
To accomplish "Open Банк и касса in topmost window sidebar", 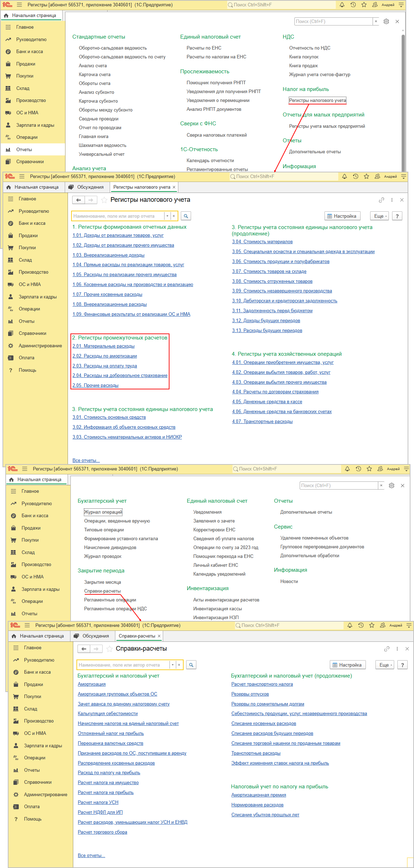I will 33,52.
